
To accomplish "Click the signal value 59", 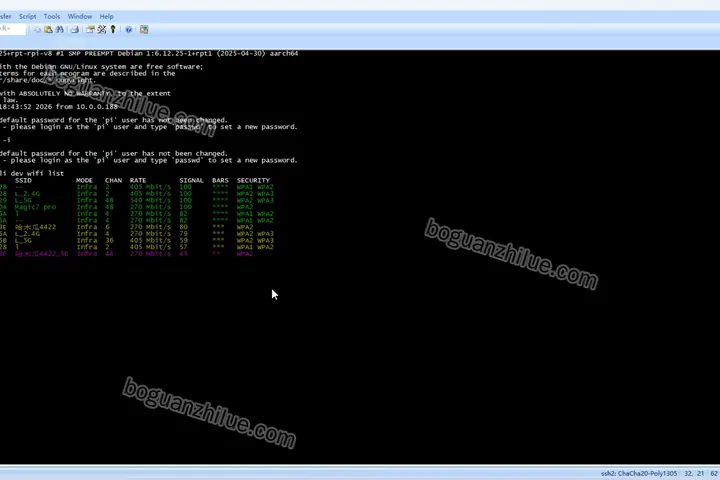I will pos(184,240).
